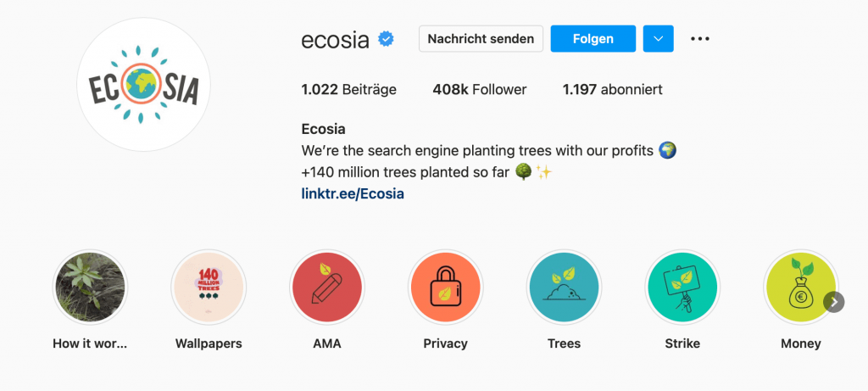The width and height of the screenshot is (868, 391).
Task: Click the Wallpapers highlight label
Action: click(x=209, y=344)
